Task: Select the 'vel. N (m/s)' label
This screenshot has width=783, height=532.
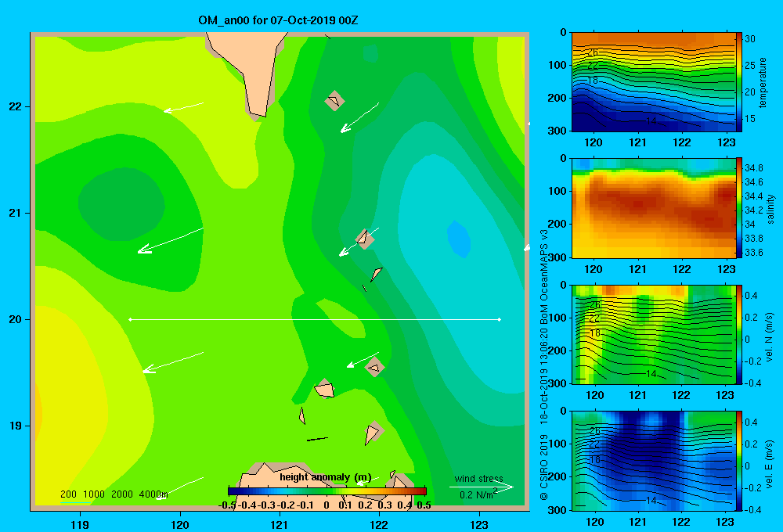Action: coord(770,337)
